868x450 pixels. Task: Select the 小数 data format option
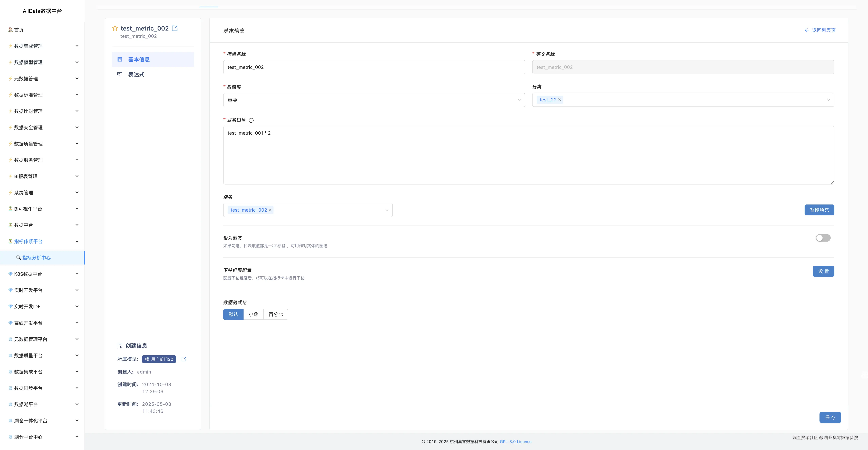pyautogui.click(x=253, y=314)
